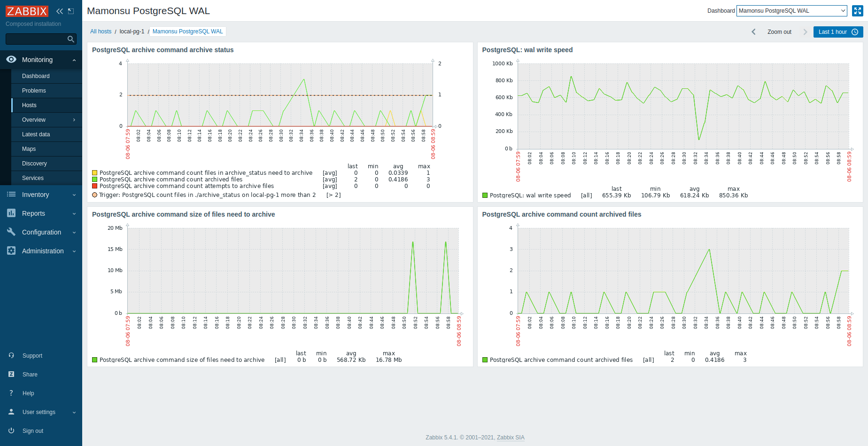Click green swatch in count archived files graph
Image resolution: width=868 pixels, height=446 pixels.
(485, 360)
